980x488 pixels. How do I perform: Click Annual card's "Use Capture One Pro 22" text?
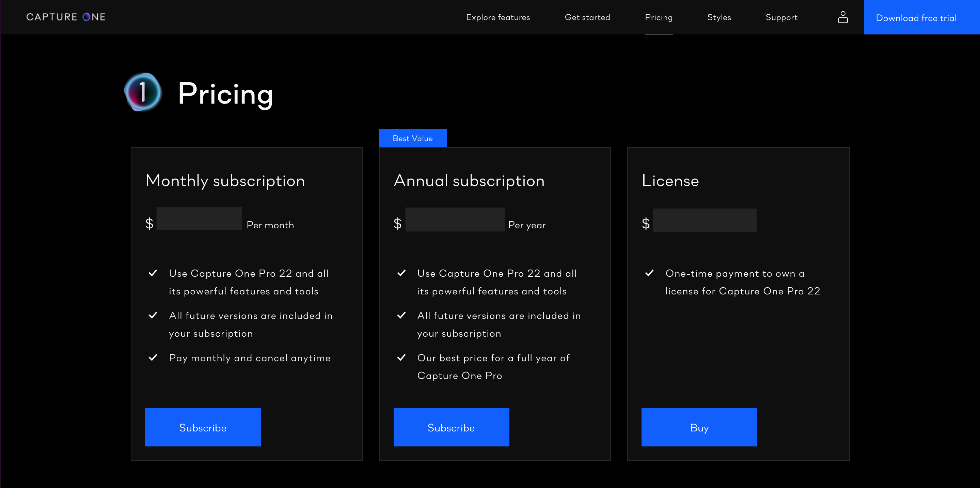point(497,282)
